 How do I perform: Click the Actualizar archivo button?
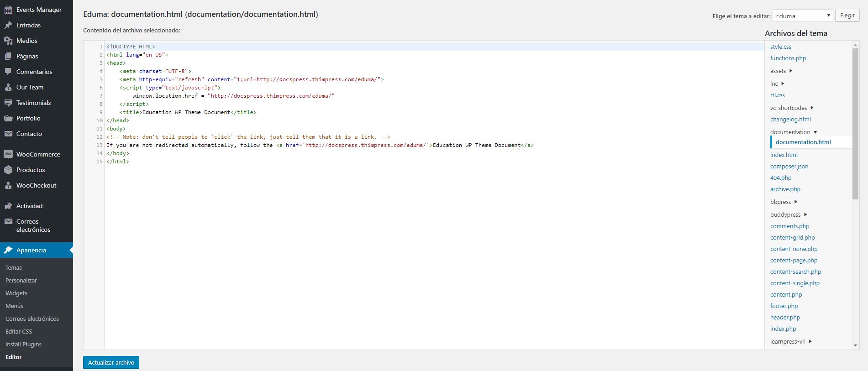[x=111, y=362]
